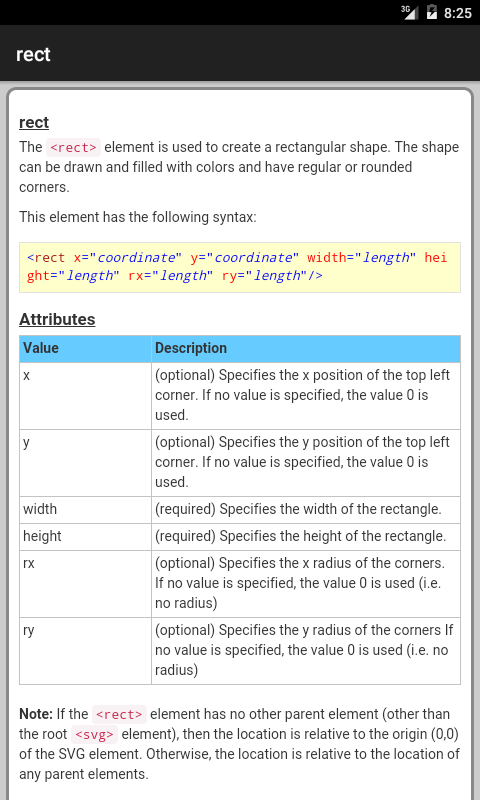Tap the rect title in app bar
Screen dimensions: 480x800
(33, 54)
